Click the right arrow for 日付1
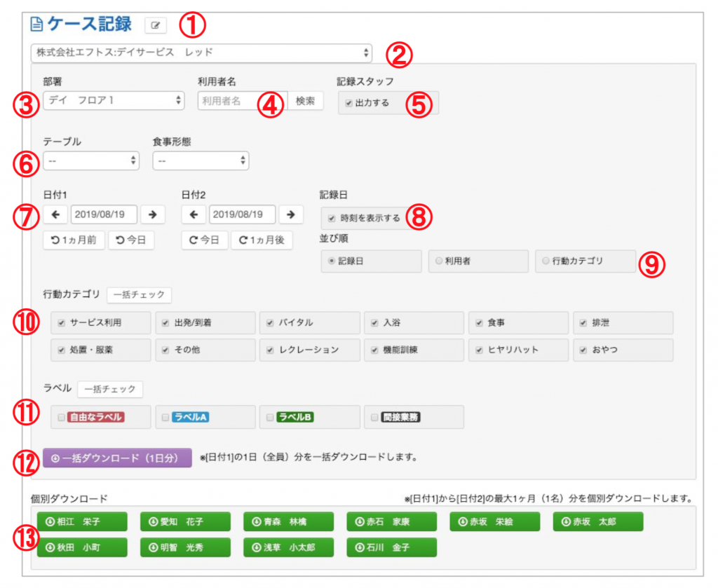 152,214
